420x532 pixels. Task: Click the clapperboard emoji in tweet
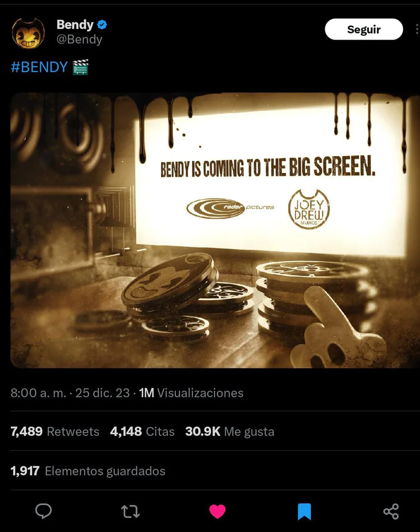click(80, 67)
